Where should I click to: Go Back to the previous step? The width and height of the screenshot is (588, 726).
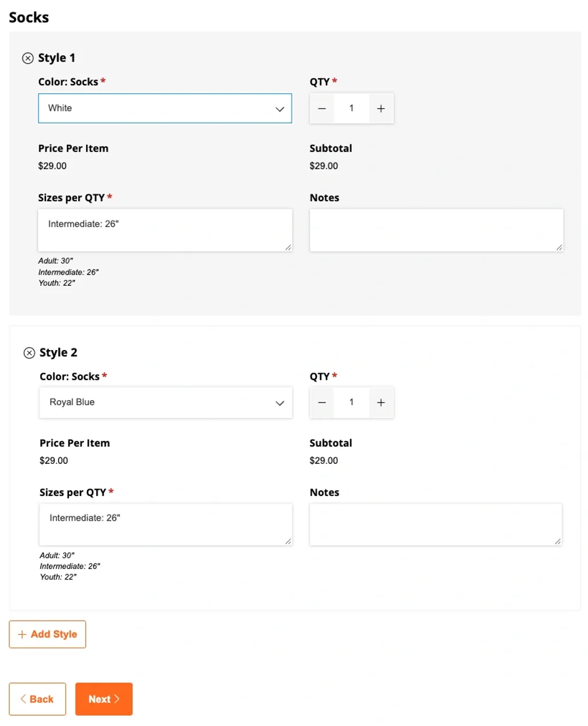pyautogui.click(x=37, y=699)
